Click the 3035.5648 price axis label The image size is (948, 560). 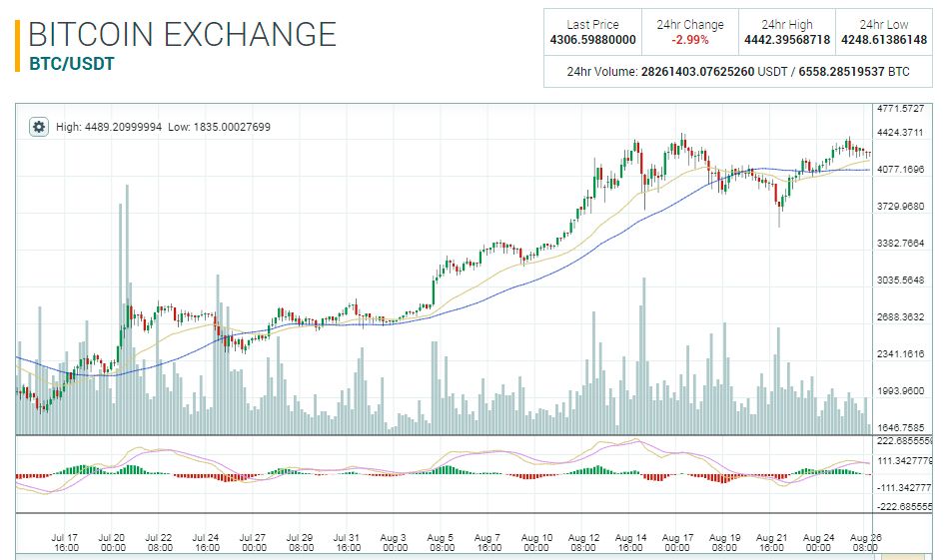pos(900,280)
